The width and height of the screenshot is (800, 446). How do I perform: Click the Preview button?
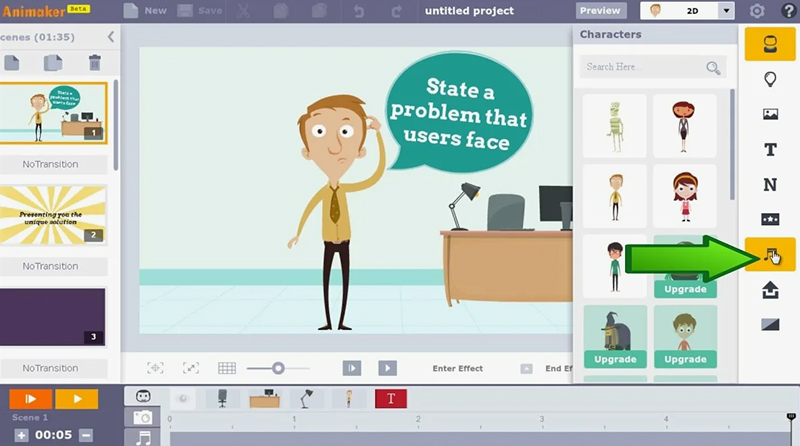click(x=601, y=11)
